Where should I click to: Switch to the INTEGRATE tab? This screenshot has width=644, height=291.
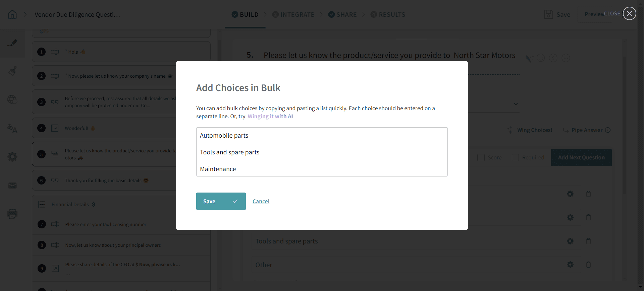pyautogui.click(x=293, y=14)
